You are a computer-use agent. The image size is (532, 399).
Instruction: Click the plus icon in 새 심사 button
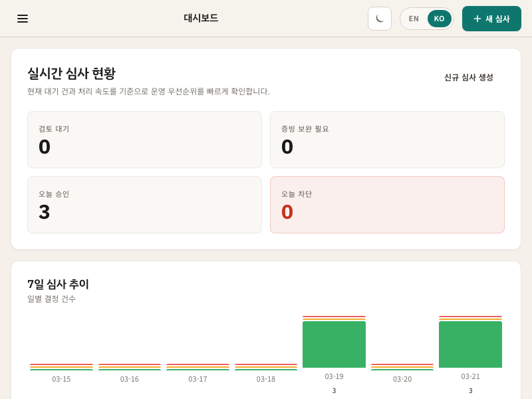[478, 19]
